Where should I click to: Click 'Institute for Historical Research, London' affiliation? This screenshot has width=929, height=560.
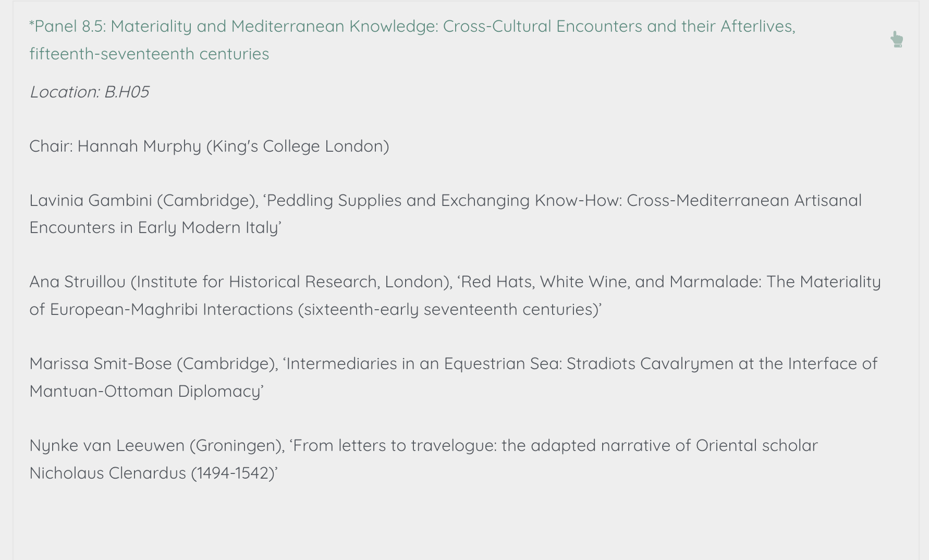pyautogui.click(x=289, y=282)
